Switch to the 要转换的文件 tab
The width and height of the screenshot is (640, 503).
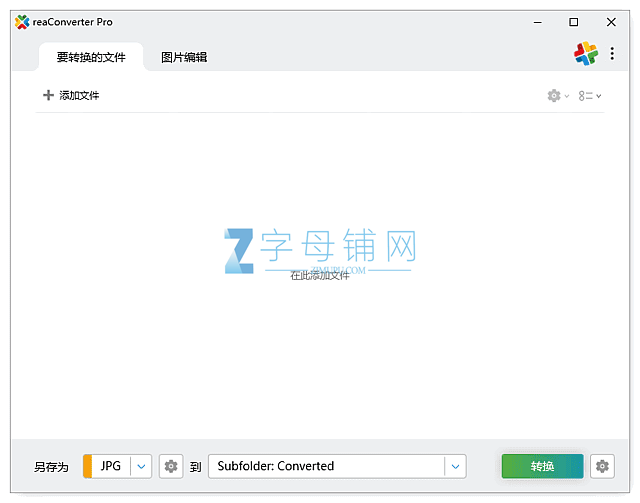coord(91,57)
